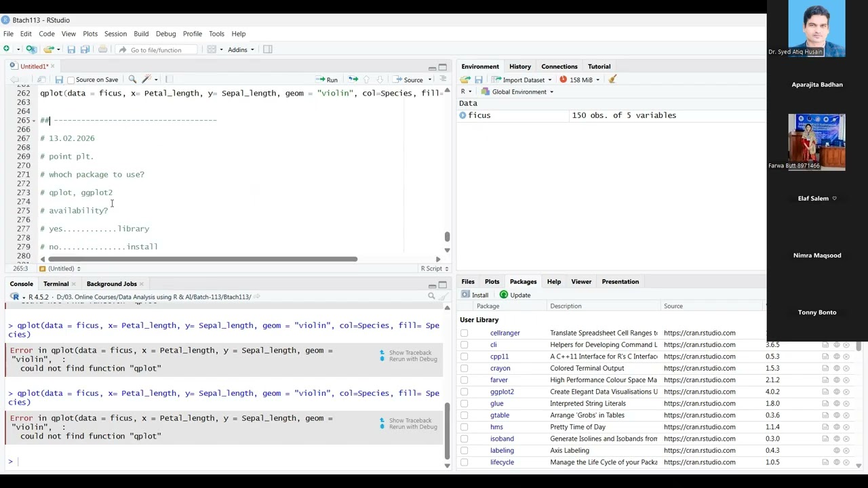868x488 pixels.
Task: Click the Open File folder icon
Action: [x=47, y=49]
